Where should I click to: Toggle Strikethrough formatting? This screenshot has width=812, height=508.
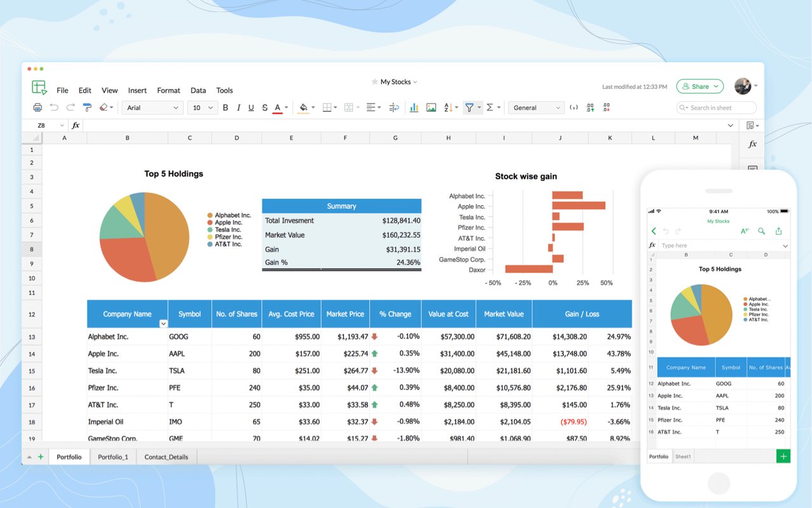click(265, 108)
